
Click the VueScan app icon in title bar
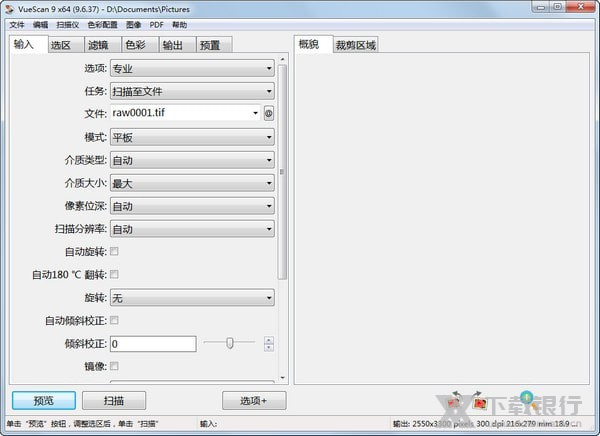(10, 8)
